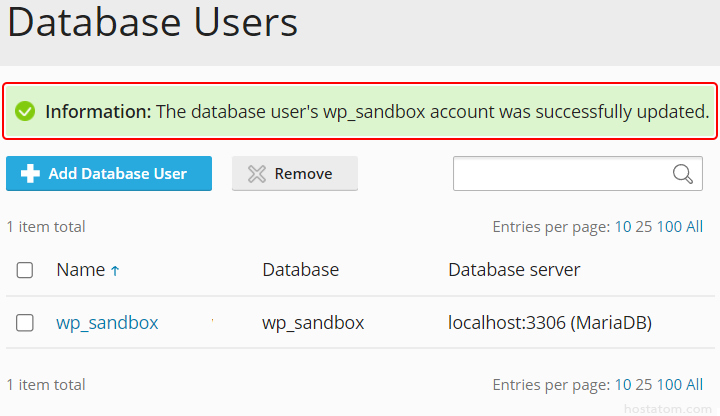Click the Database column header
This screenshot has height=416, width=720.
coord(300,270)
